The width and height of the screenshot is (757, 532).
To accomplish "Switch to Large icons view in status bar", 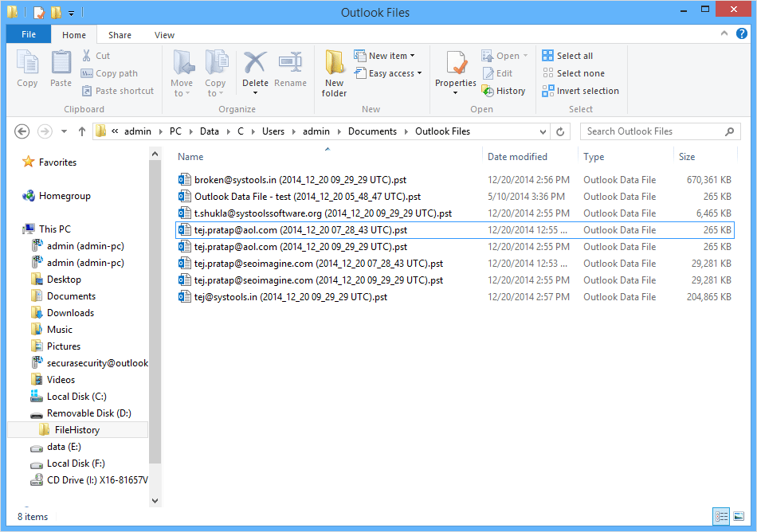I will pos(739,517).
